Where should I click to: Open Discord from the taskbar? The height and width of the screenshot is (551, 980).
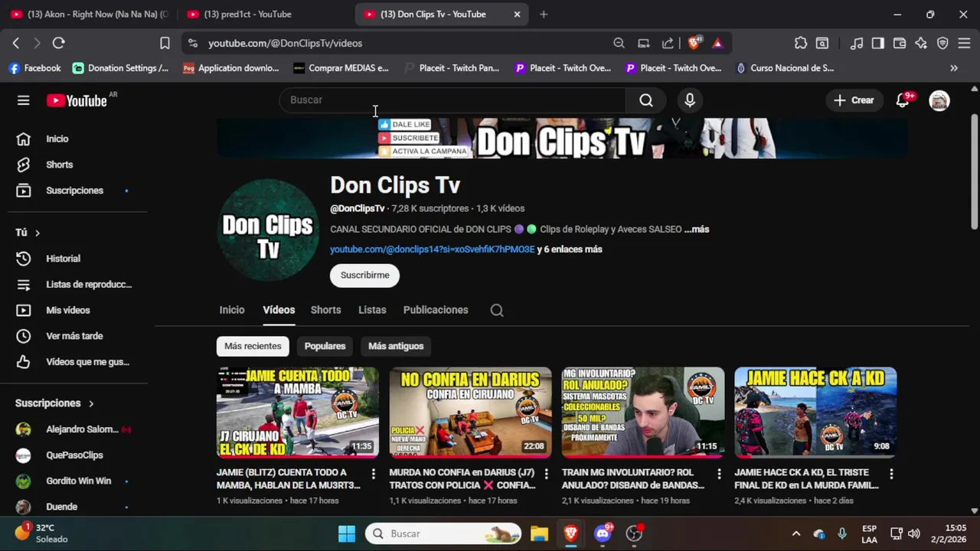[603, 533]
